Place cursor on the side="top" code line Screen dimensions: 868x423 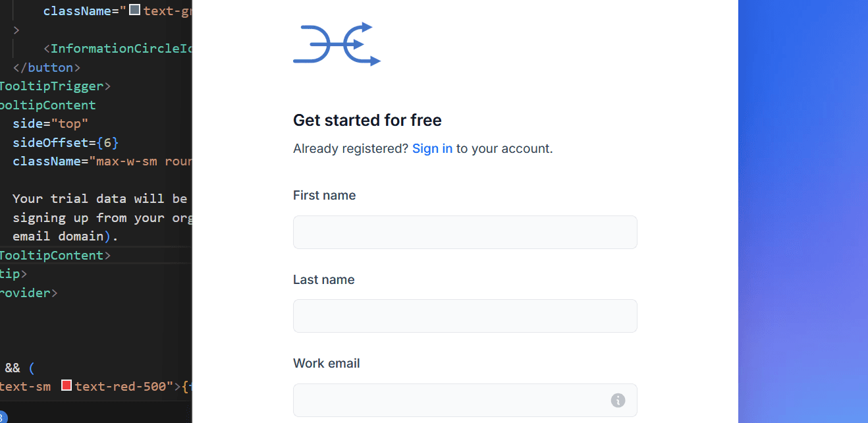pos(50,124)
